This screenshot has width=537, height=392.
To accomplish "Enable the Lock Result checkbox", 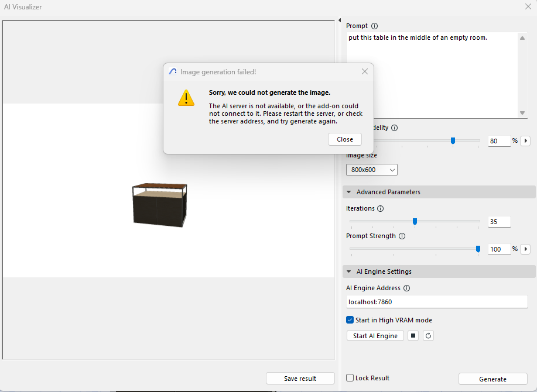I will [x=350, y=378].
